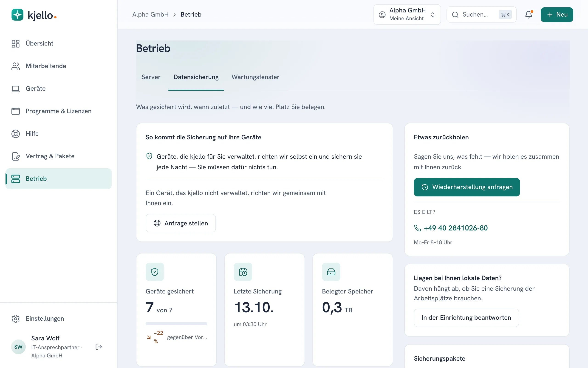Click the drive icon above Belegter Speicher
Viewport: 588px width, 368px height.
click(x=331, y=272)
